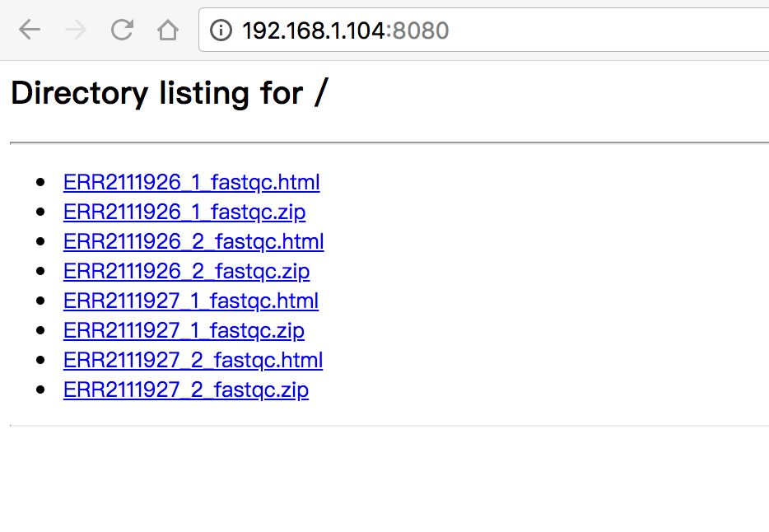
Task: Open ERR2111926_2_fastqc.html report
Action: 193,241
